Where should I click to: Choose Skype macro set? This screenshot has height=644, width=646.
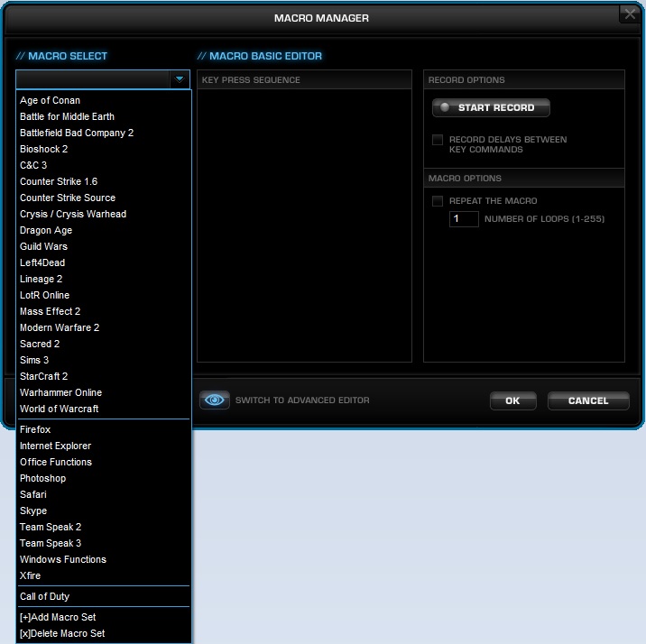coord(104,511)
